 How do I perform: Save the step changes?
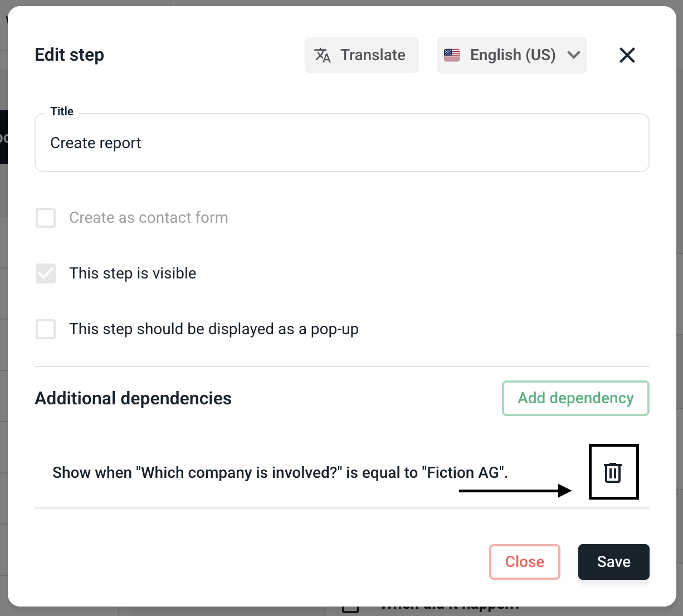click(613, 561)
